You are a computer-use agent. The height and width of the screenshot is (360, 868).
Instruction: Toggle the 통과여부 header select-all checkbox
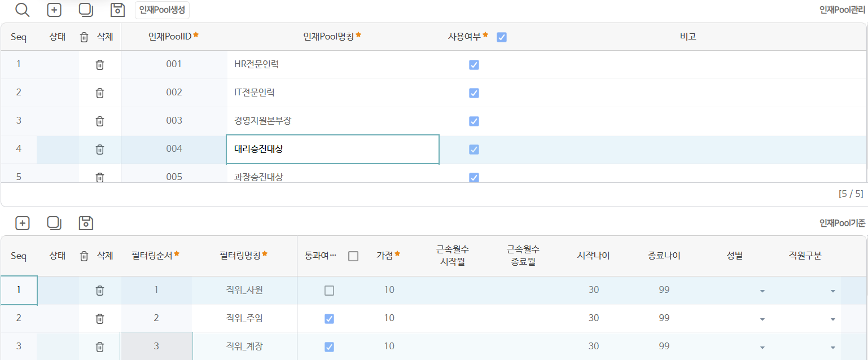(353, 256)
